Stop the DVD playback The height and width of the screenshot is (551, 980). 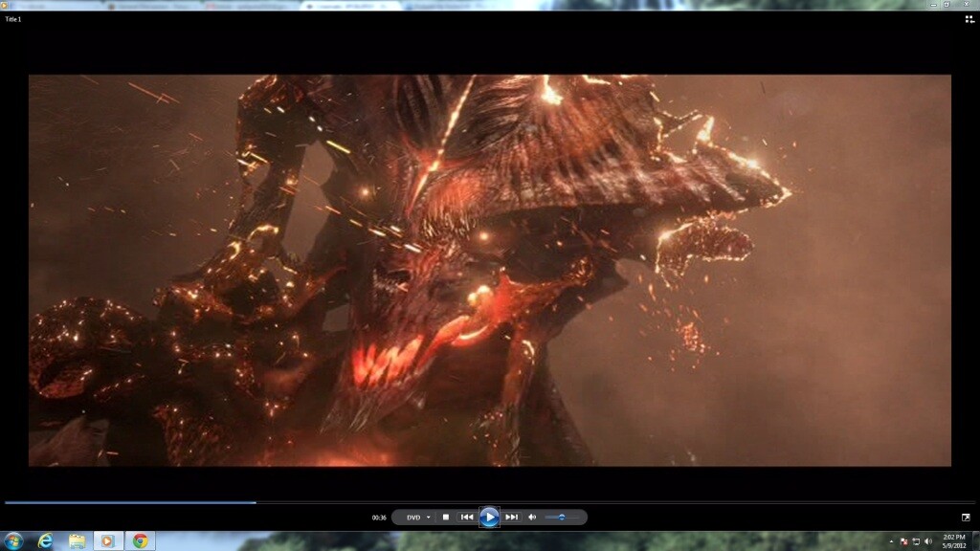point(446,518)
